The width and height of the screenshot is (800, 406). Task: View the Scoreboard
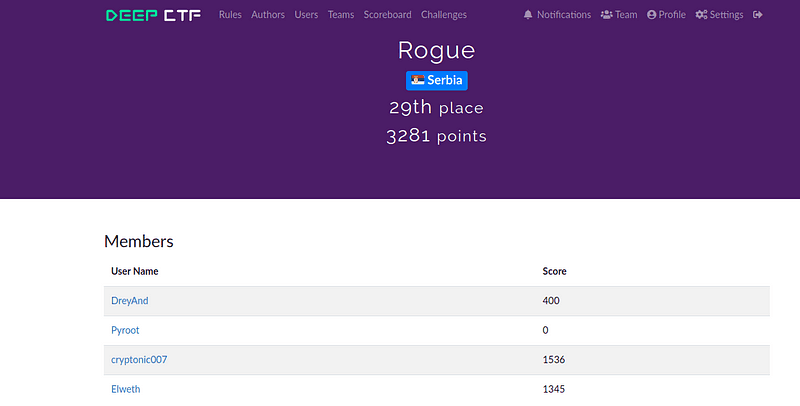388,15
